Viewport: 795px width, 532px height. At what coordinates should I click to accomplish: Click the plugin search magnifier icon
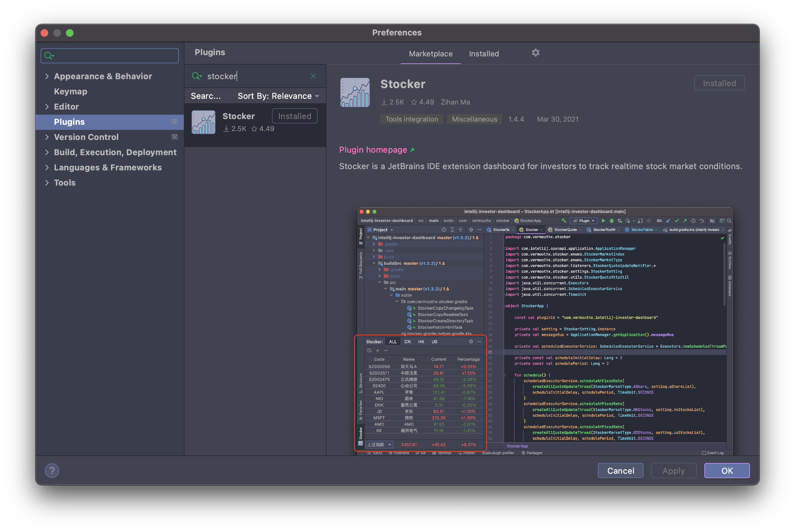click(x=196, y=76)
